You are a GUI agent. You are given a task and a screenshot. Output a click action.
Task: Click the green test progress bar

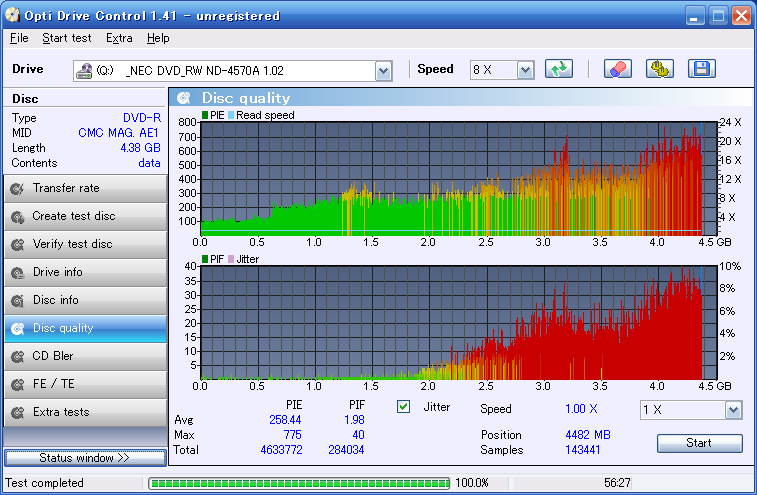click(x=299, y=483)
